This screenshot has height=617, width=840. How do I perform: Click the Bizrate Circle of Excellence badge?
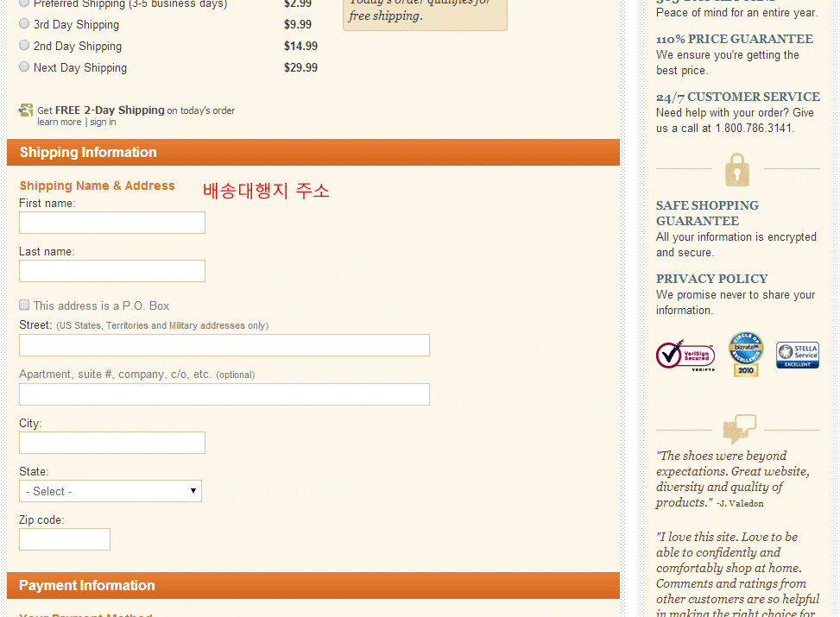pyautogui.click(x=745, y=354)
